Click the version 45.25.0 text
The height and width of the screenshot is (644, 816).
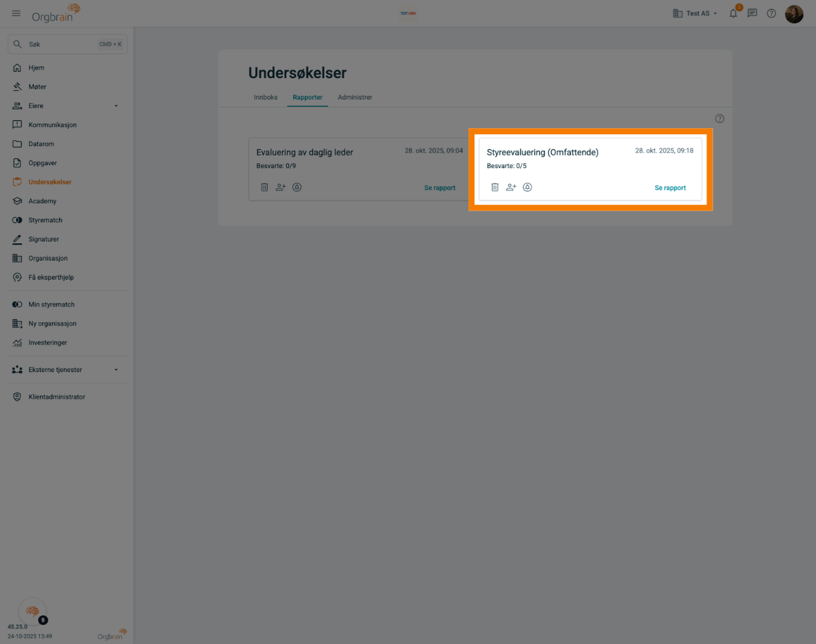coord(17,627)
